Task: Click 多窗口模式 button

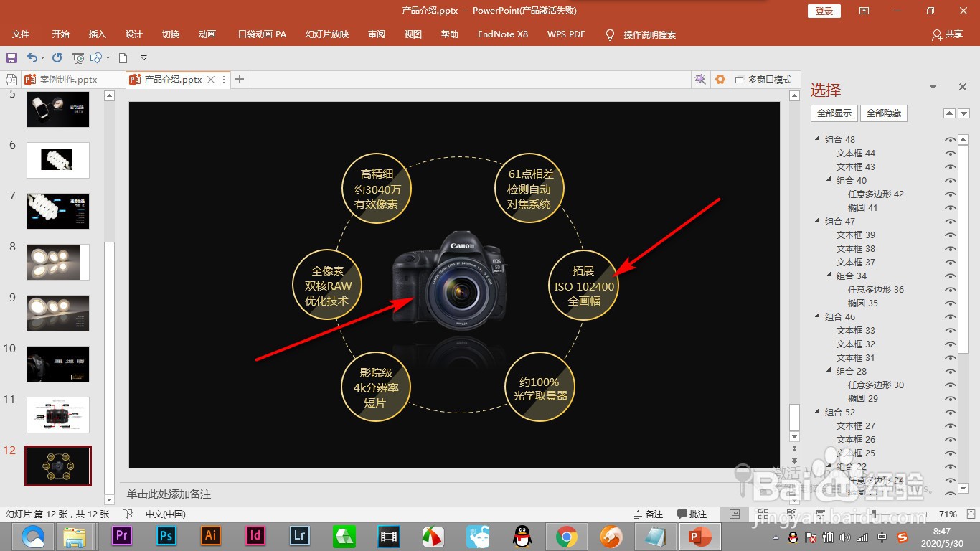Action: 763,80
